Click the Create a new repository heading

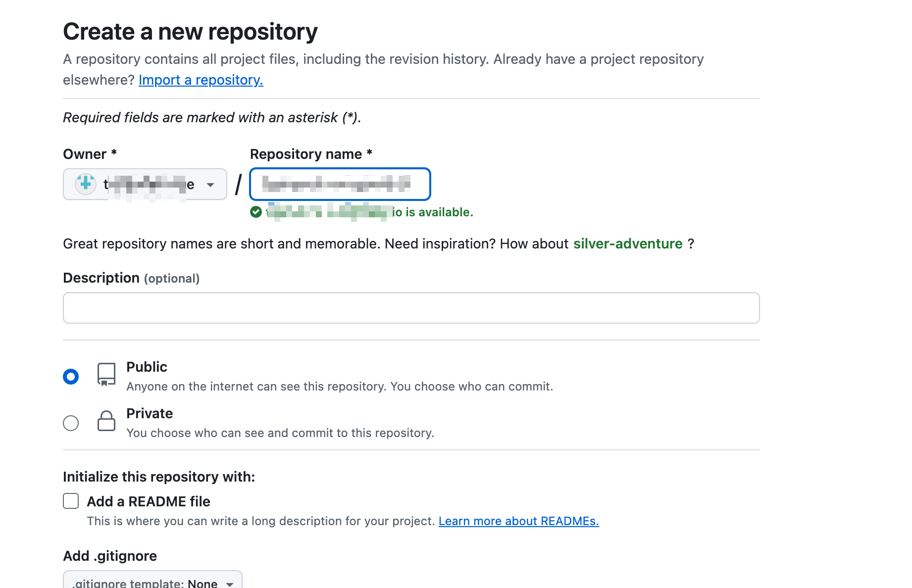click(x=190, y=32)
